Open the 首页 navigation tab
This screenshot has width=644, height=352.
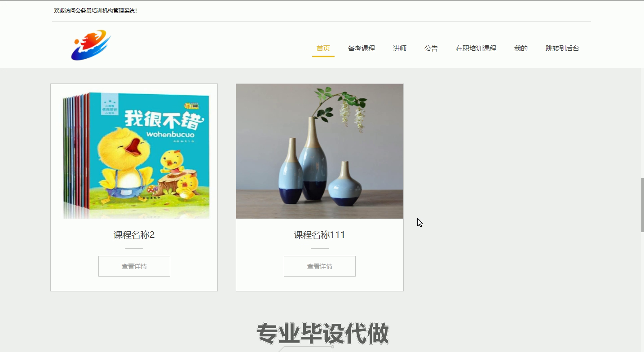click(323, 48)
